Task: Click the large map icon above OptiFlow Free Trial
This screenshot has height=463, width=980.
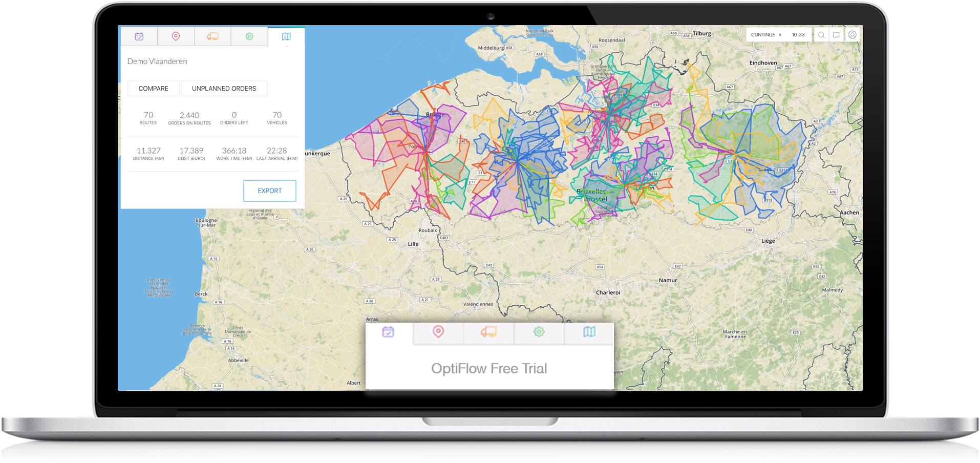Action: tap(589, 332)
